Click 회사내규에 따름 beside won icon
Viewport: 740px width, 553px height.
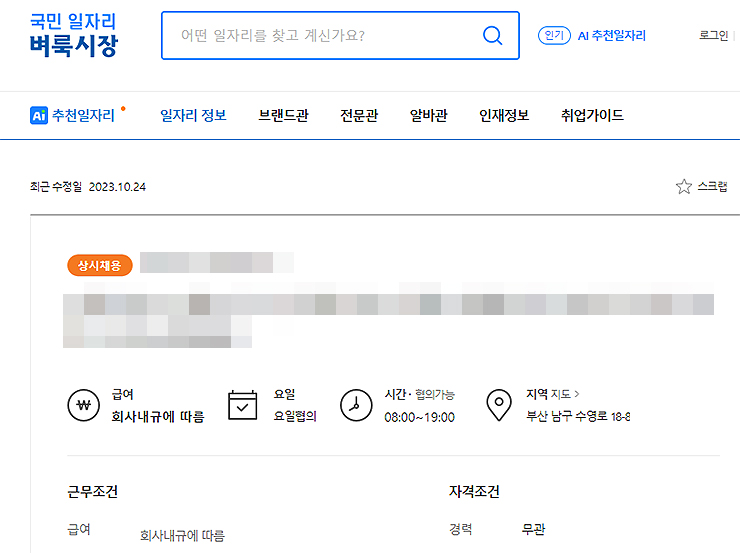coord(158,417)
